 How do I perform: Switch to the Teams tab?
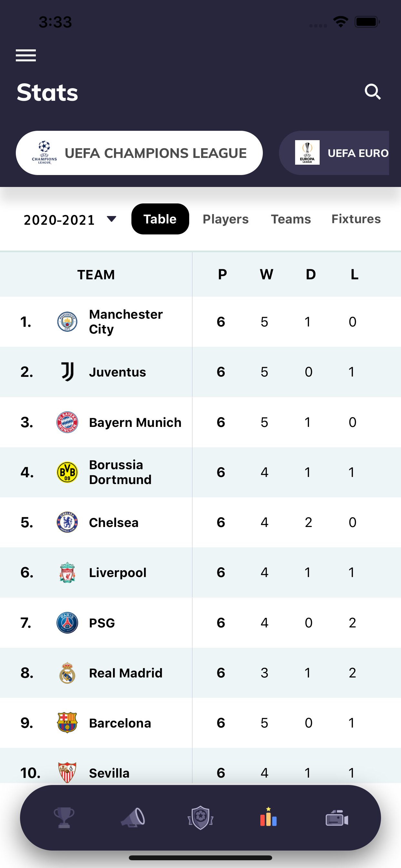[x=291, y=219]
